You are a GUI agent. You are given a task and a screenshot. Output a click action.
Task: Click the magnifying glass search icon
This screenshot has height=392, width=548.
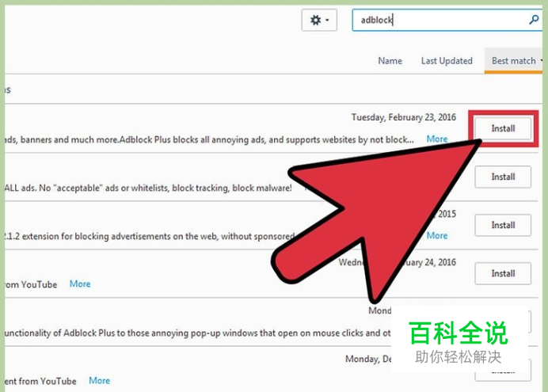click(534, 20)
